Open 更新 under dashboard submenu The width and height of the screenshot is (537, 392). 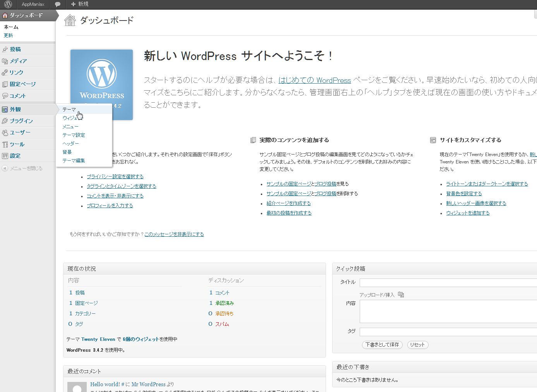tap(8, 36)
